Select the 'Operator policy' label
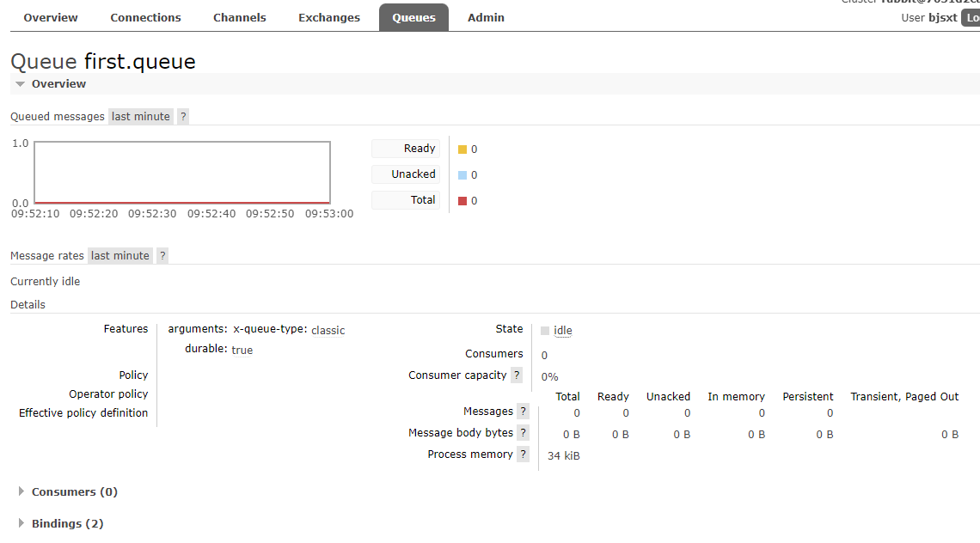Viewport: 980px width, 543px height. (x=109, y=394)
